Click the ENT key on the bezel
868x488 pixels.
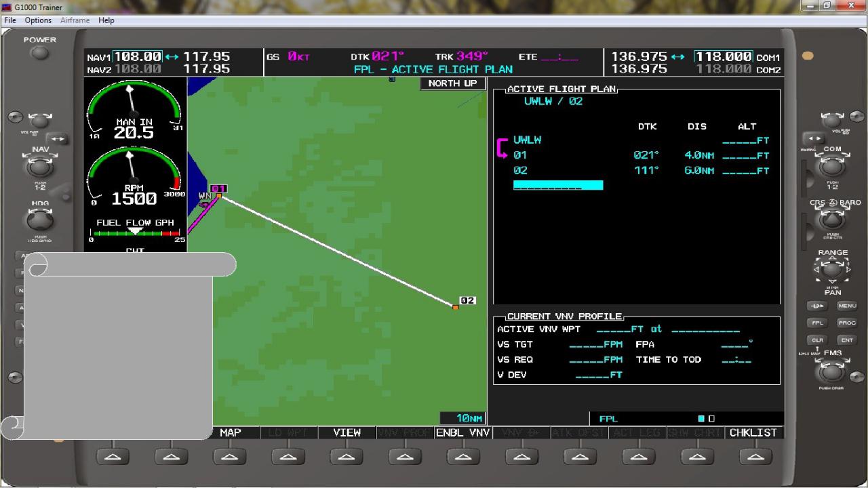click(847, 340)
